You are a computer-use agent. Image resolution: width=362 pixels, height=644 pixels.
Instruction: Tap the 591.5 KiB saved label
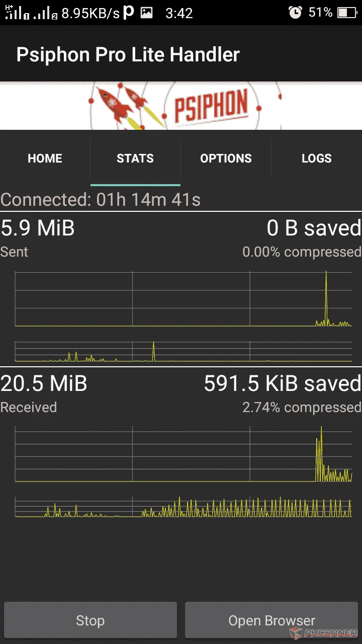(283, 383)
